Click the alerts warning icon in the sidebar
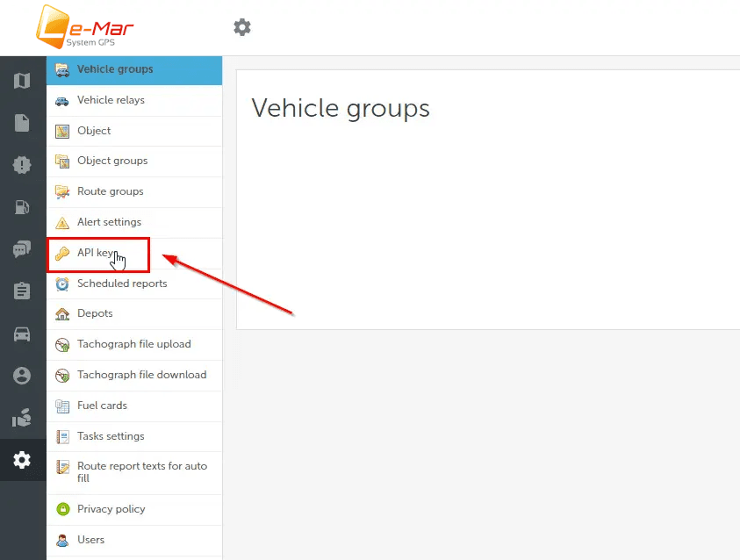740x560 pixels. pyautogui.click(x=22, y=165)
